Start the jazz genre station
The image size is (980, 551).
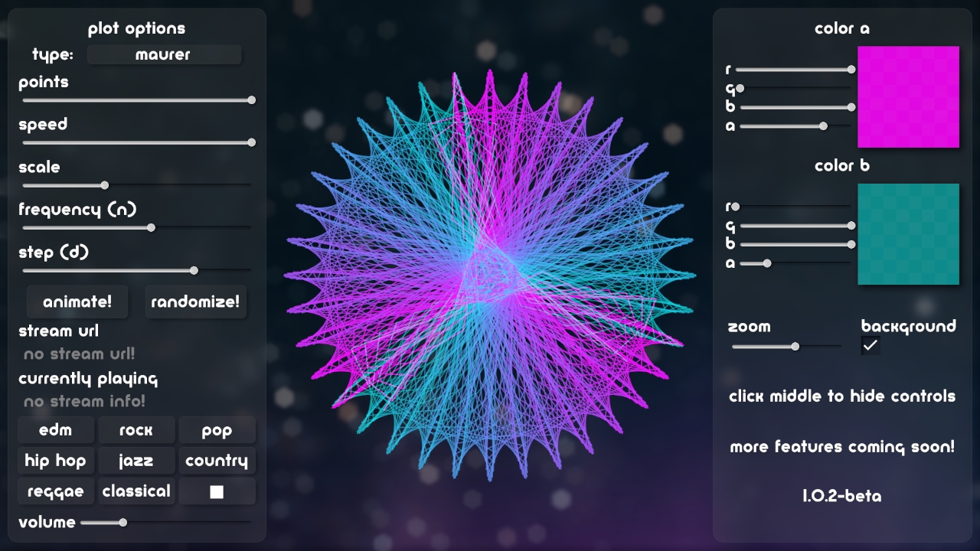pyautogui.click(x=136, y=461)
